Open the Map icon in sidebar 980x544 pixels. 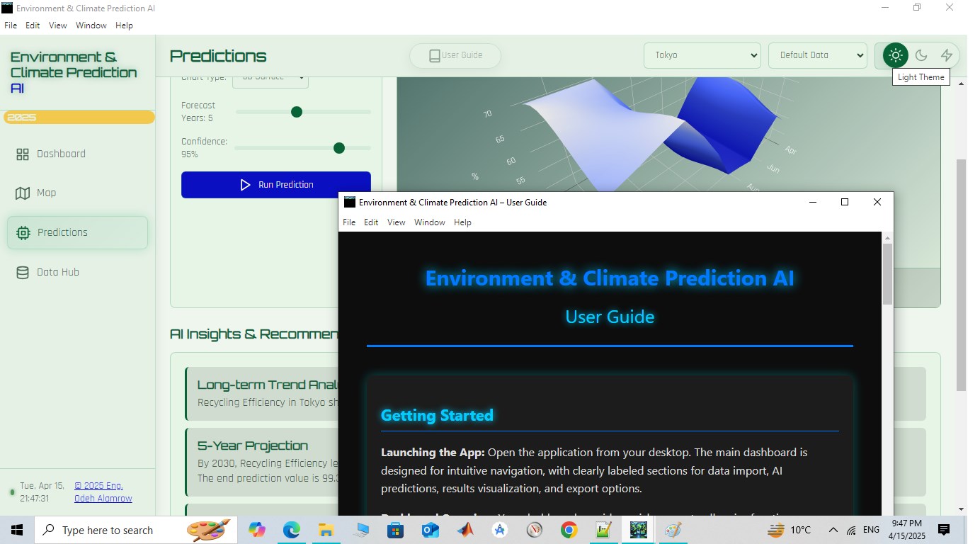point(23,193)
